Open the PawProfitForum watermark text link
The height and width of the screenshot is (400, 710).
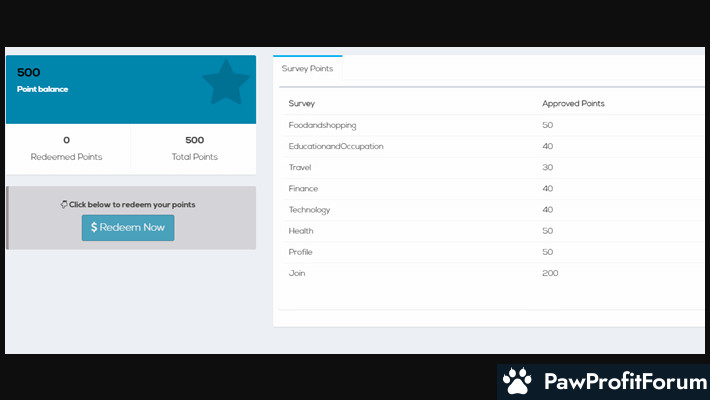point(622,381)
